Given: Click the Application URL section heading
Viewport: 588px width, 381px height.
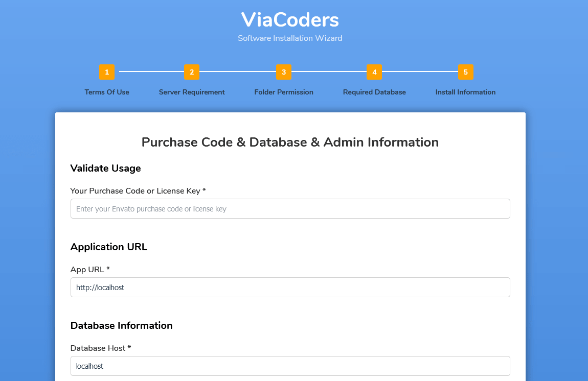Looking at the screenshot, I should pos(108,247).
